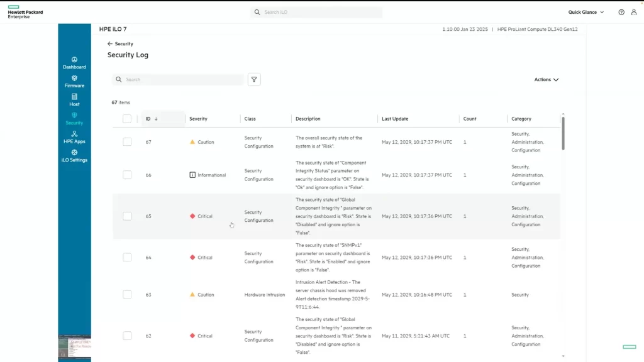Viewport: 644px width, 362px height.
Task: Click 'HPE ProLiant Compute DL340 Gen12' text
Action: 537,29
